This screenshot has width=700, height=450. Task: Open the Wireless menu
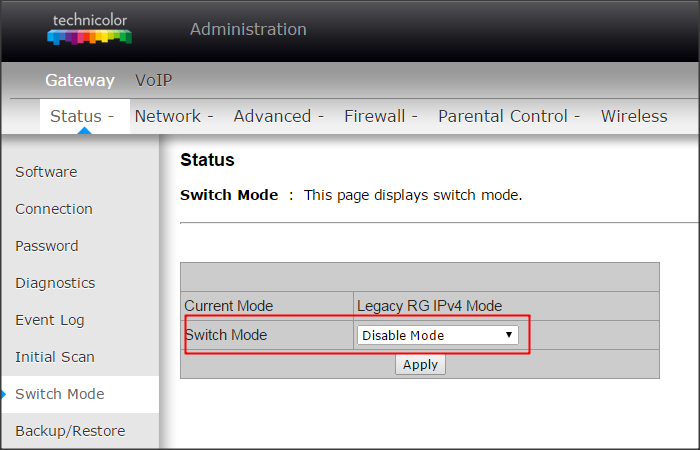click(x=634, y=116)
